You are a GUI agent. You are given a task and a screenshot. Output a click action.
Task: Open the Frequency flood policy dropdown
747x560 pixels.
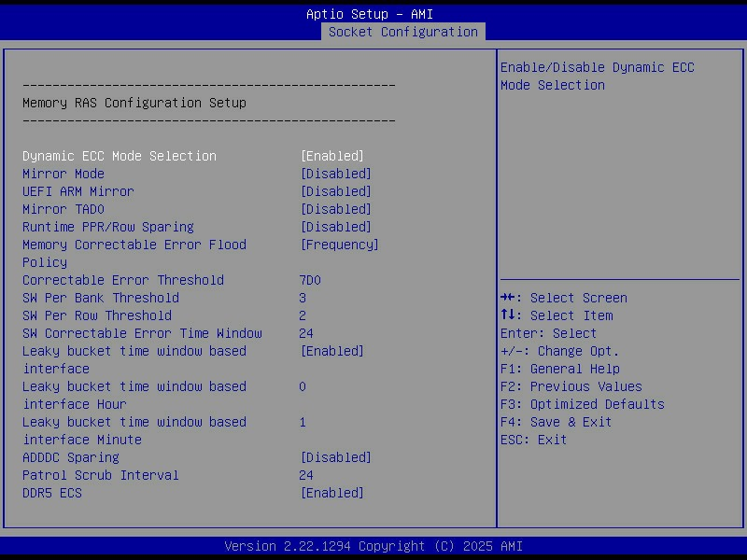coord(339,245)
